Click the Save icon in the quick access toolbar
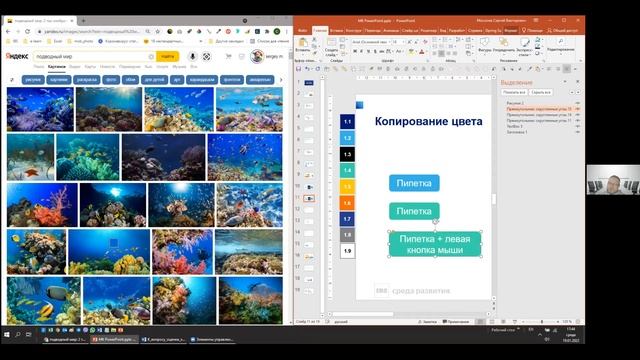Screen dimensions: 640x360 (x=299, y=69)
